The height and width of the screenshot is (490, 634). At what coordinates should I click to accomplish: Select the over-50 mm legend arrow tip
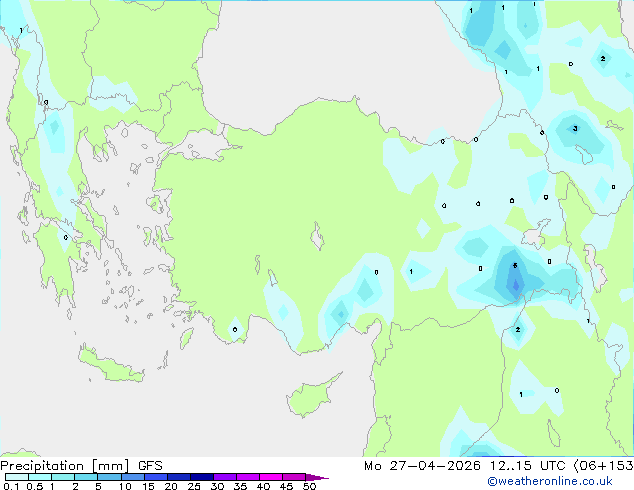(x=317, y=477)
